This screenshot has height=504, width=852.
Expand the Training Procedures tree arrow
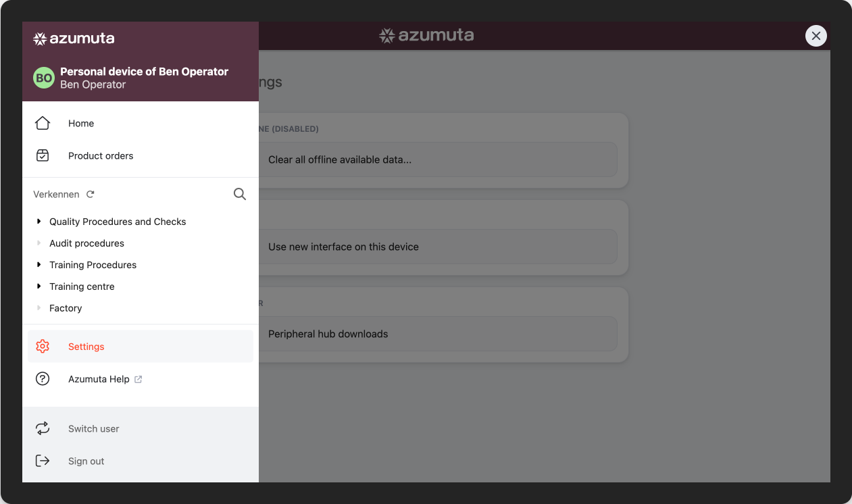39,265
